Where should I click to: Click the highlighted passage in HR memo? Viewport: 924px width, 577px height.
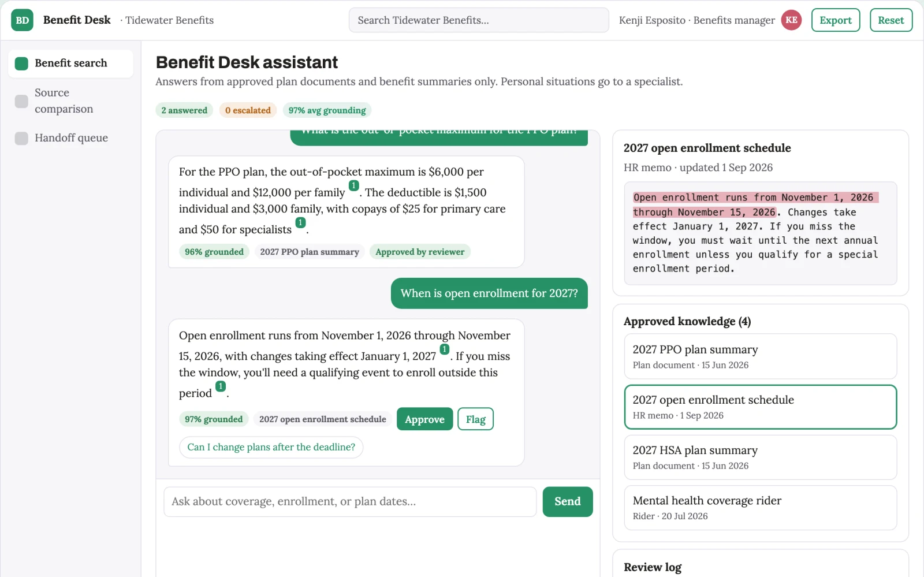click(x=755, y=204)
